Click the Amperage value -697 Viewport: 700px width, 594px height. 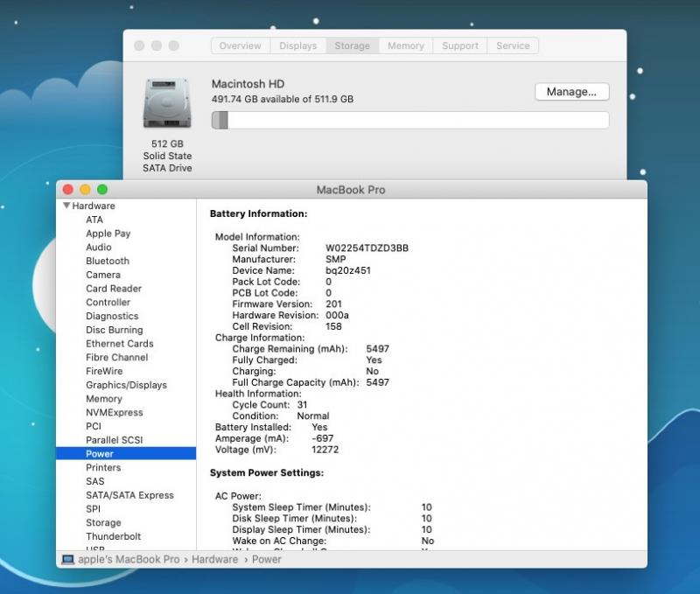[323, 438]
